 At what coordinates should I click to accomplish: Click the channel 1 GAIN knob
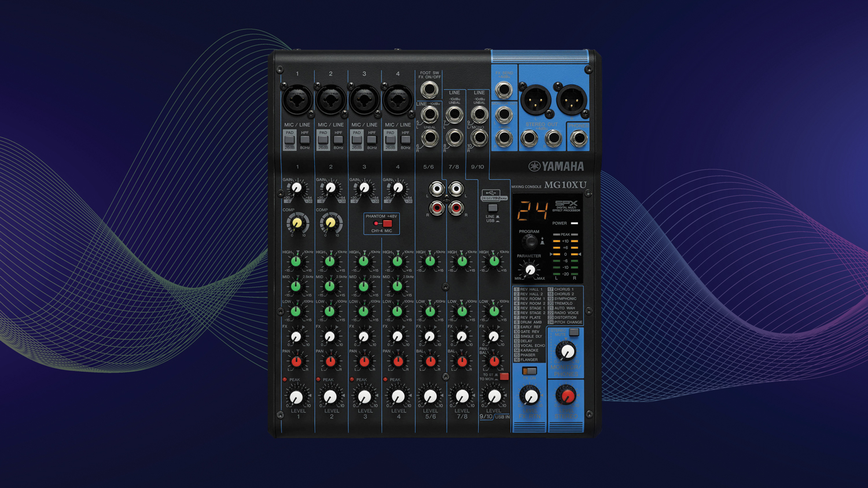pyautogui.click(x=297, y=188)
